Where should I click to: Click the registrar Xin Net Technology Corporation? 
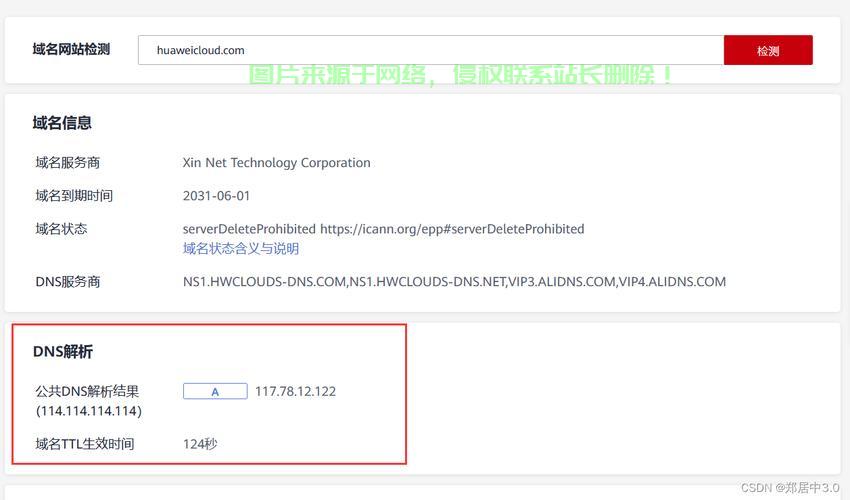[276, 163]
